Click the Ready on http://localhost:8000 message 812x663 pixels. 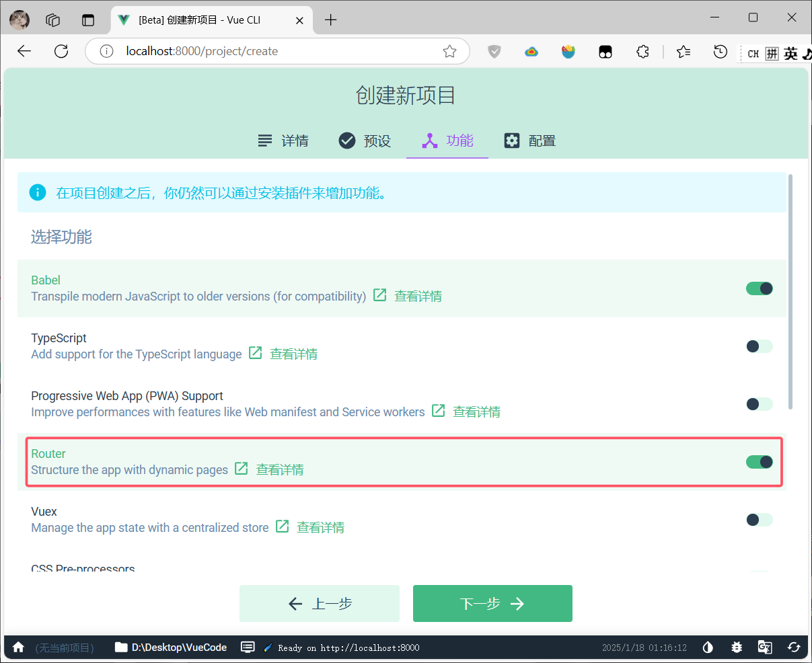[348, 648]
